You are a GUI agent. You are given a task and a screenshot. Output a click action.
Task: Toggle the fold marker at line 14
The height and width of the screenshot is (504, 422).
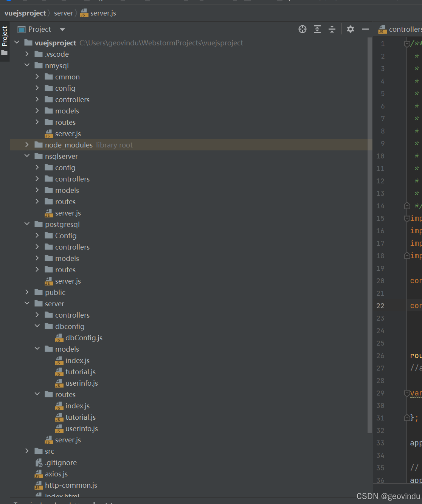(407, 206)
